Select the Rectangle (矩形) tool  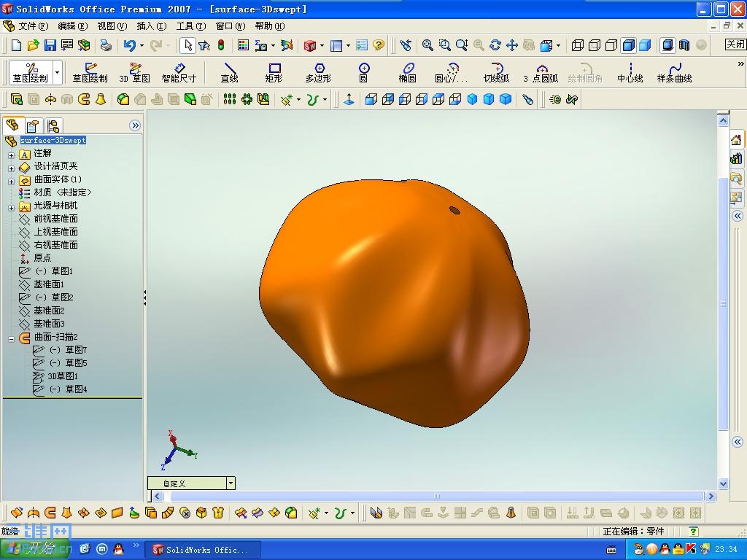(274, 73)
